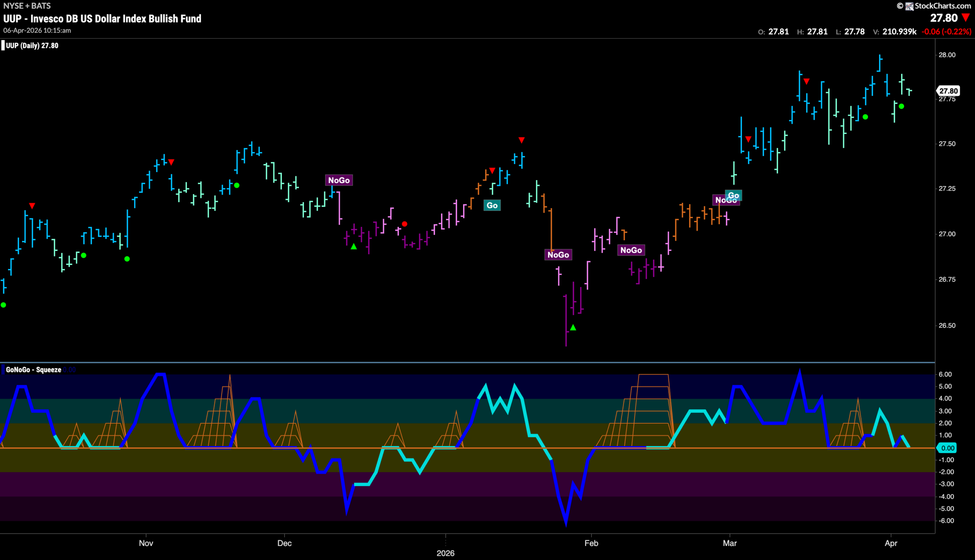Image resolution: width=975 pixels, height=560 pixels.
Task: Click the Nov label on date axis
Action: click(146, 543)
